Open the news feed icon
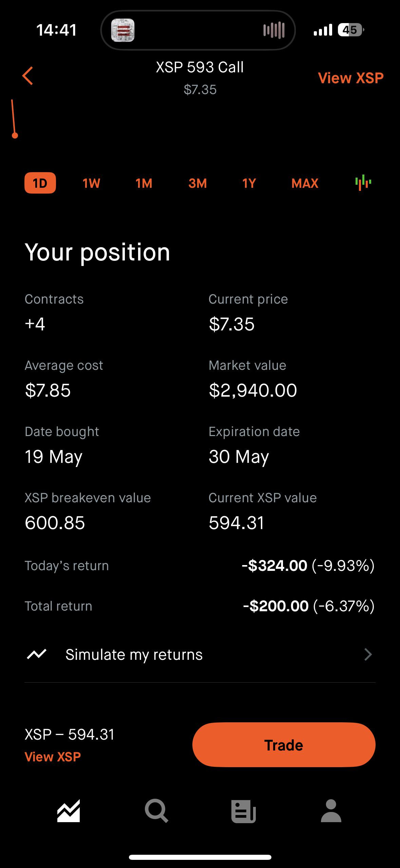400x868 pixels. pyautogui.click(x=243, y=811)
